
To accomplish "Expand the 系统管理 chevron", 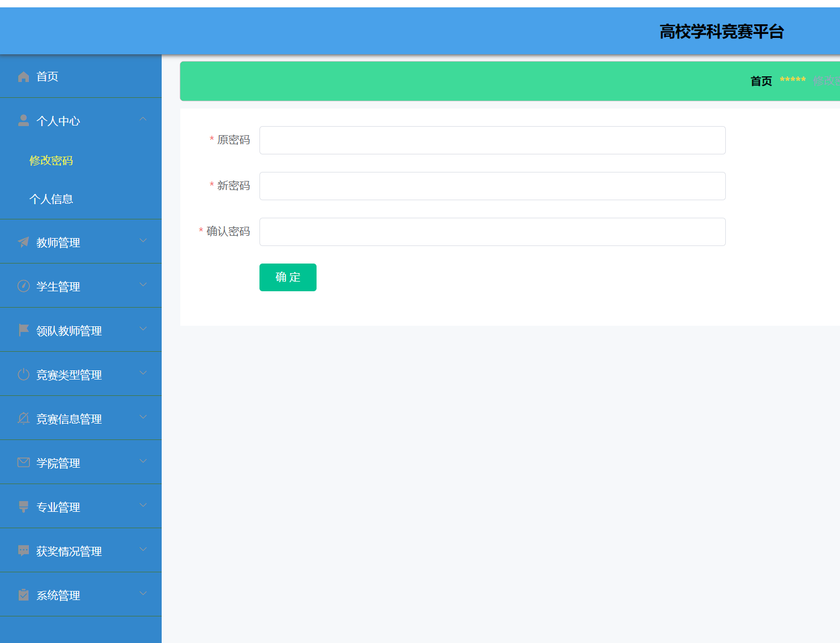I will point(143,593).
